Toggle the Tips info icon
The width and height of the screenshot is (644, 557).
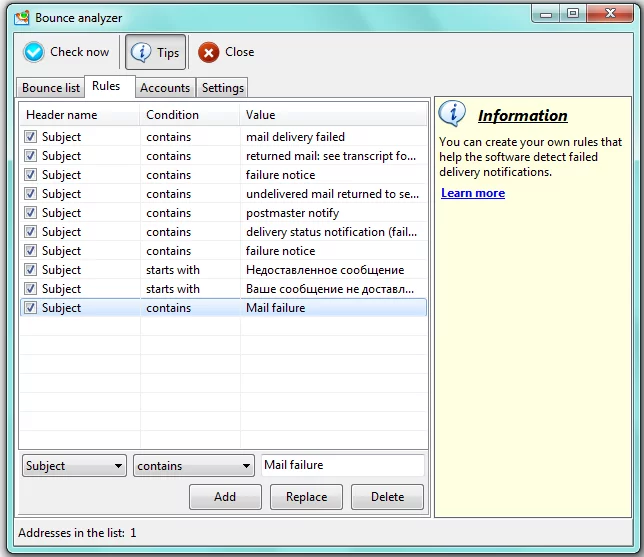point(142,53)
